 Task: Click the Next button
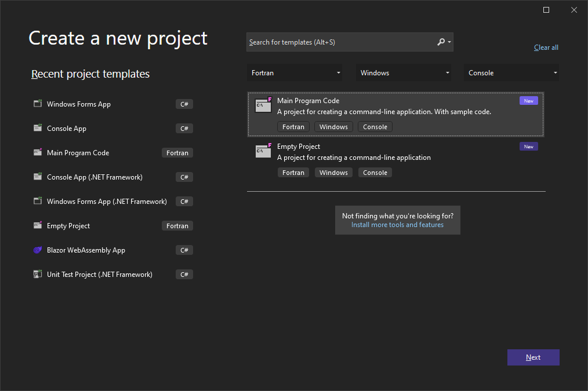click(533, 357)
